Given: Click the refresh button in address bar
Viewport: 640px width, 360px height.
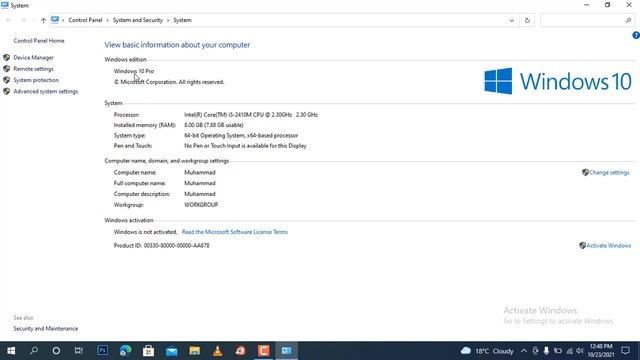Looking at the screenshot, I should [527, 20].
